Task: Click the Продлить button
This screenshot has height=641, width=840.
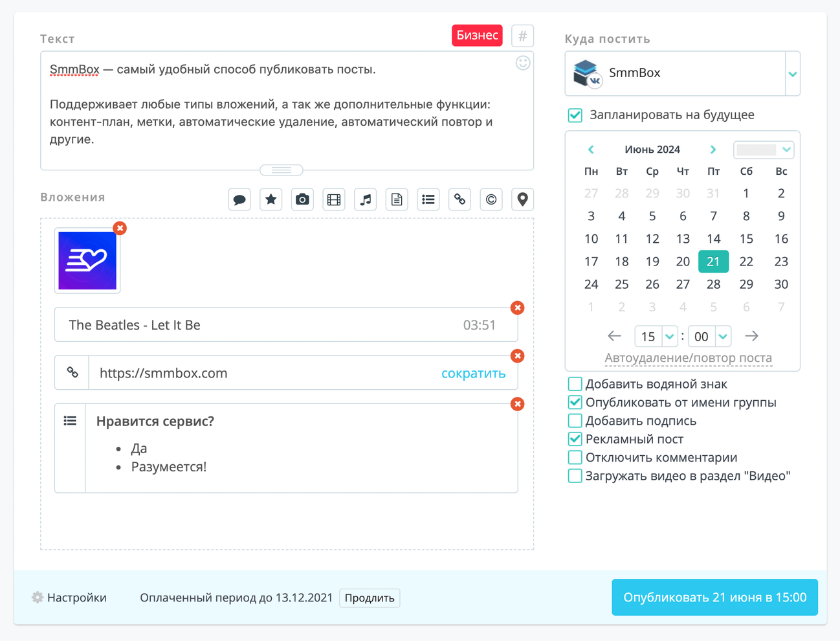Action: [x=370, y=598]
